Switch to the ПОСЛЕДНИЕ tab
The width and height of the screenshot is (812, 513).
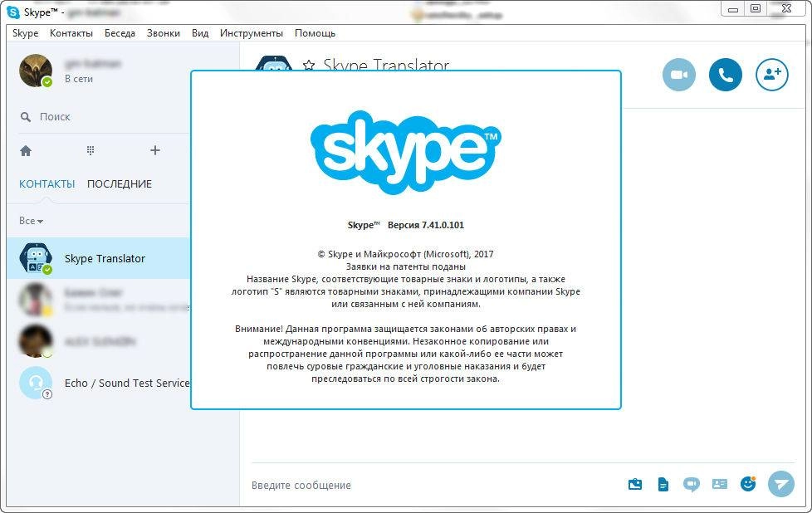[119, 183]
